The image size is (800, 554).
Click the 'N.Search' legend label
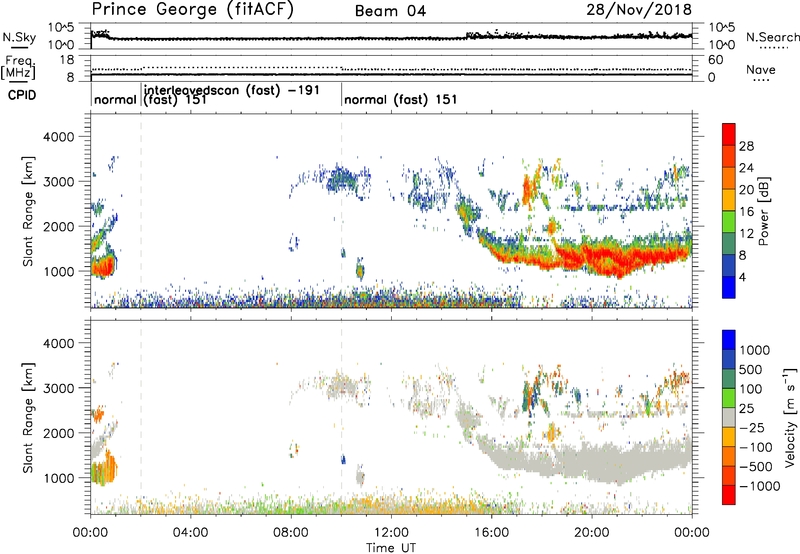(x=772, y=37)
